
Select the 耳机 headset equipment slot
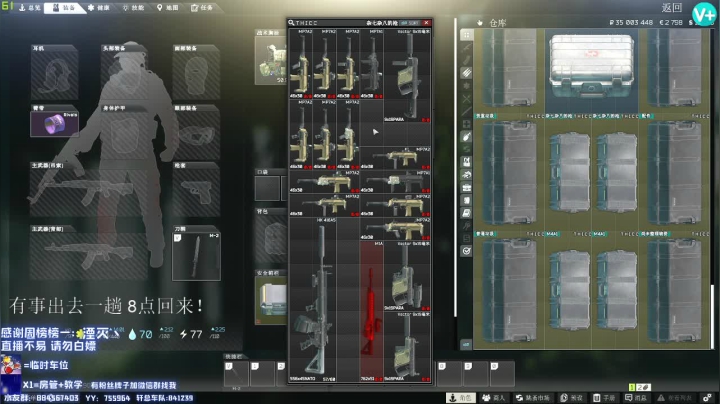click(54, 72)
